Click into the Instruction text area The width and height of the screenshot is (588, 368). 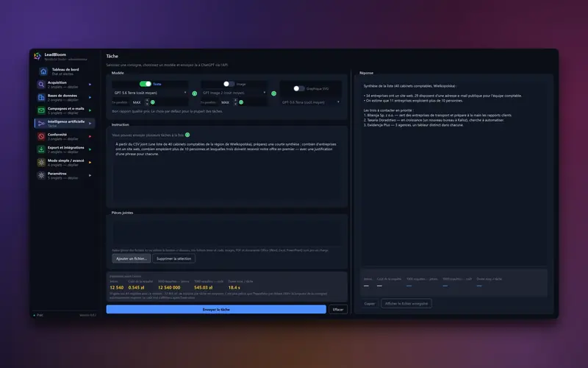click(x=227, y=171)
